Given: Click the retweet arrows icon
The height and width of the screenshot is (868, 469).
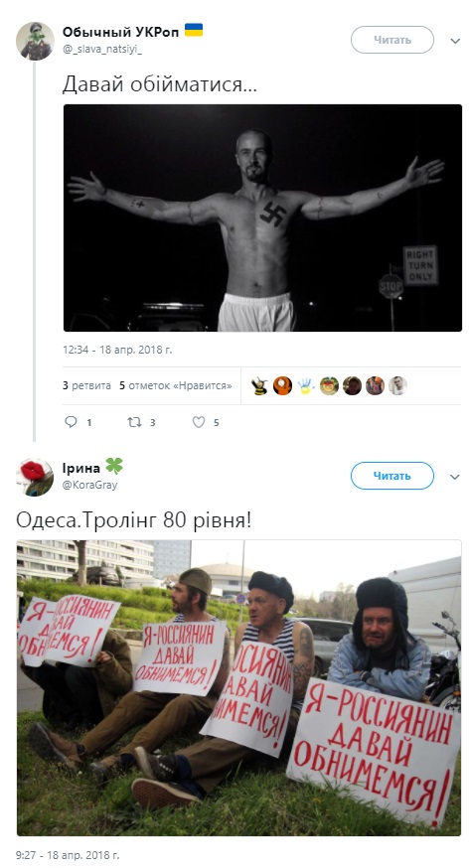Looking at the screenshot, I should click(134, 422).
